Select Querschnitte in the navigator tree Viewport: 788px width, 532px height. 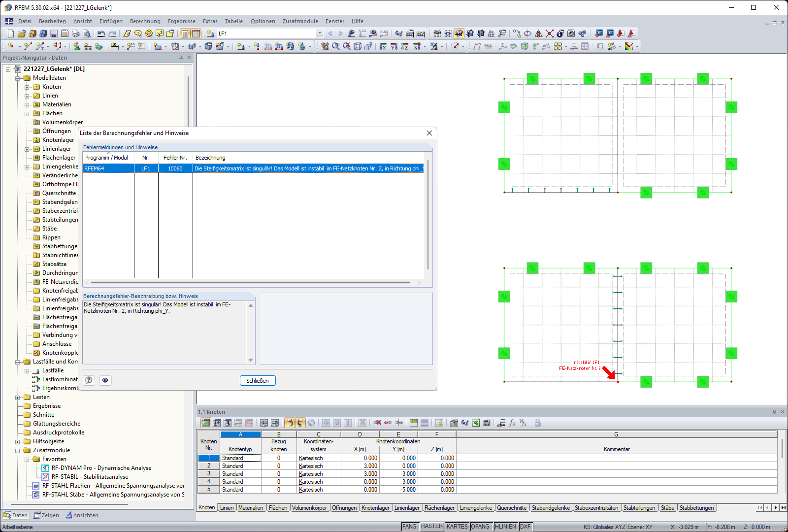[x=59, y=193]
